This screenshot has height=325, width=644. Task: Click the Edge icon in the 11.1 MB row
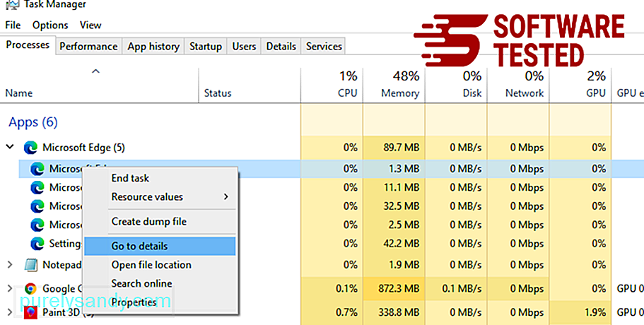tap(37, 187)
